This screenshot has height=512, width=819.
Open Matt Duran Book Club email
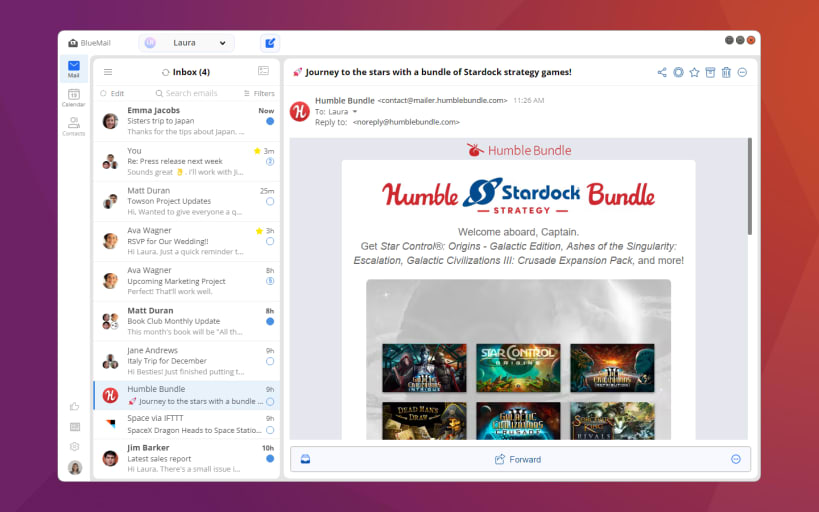point(186,321)
